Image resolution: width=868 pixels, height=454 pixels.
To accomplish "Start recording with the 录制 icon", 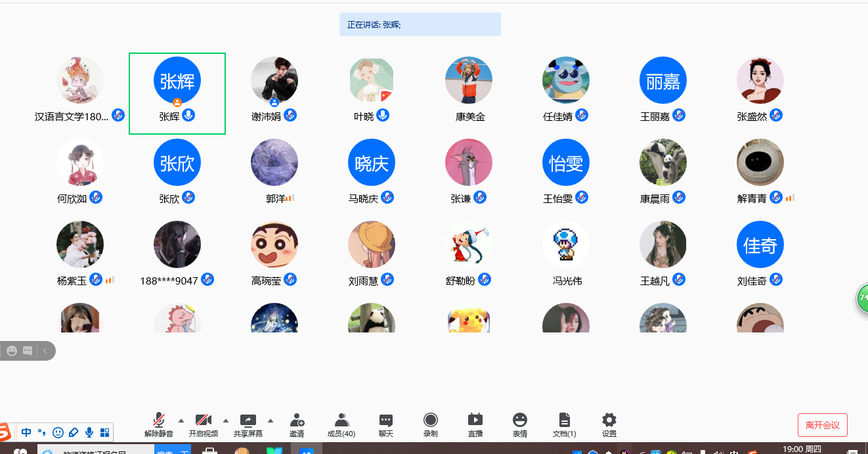I will pyautogui.click(x=431, y=420).
